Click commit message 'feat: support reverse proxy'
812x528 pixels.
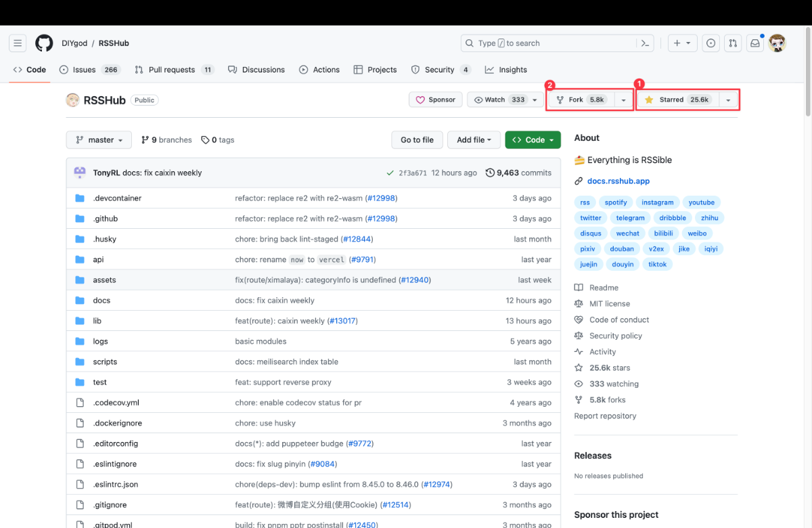click(283, 382)
